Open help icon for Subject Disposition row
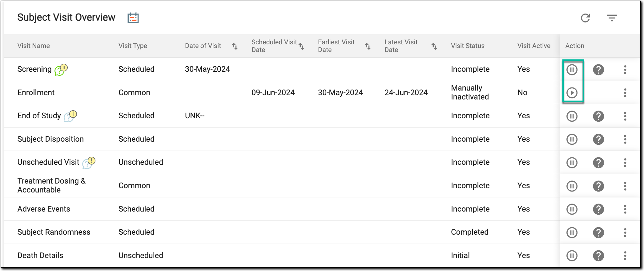This screenshot has width=644, height=271. pos(598,139)
